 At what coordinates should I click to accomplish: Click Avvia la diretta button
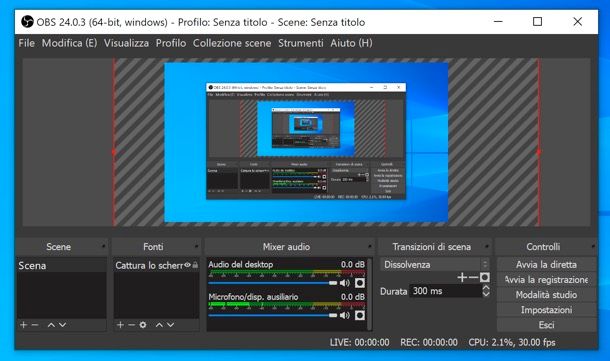pos(546,265)
